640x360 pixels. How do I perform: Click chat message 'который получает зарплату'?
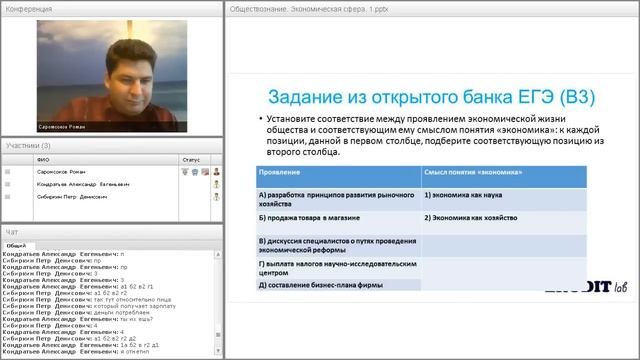pyautogui.click(x=135, y=306)
